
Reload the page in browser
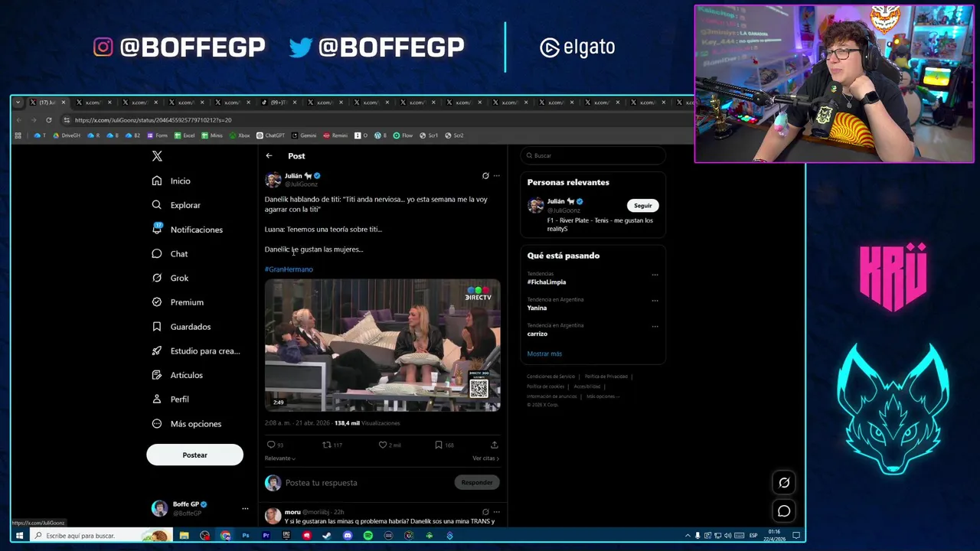pos(48,120)
